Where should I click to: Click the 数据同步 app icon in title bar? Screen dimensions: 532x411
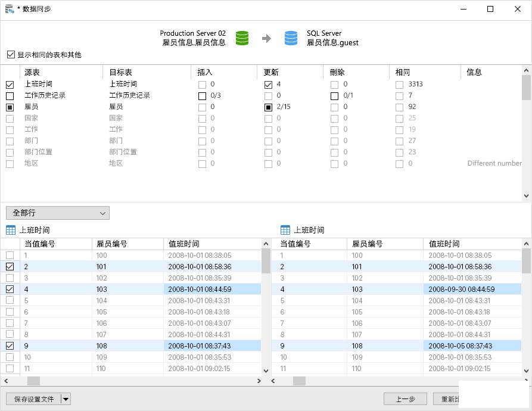click(x=10, y=9)
